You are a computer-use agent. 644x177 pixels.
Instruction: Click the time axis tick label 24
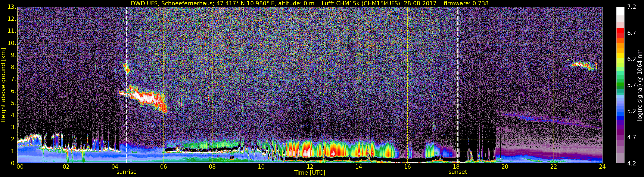click(602, 167)
